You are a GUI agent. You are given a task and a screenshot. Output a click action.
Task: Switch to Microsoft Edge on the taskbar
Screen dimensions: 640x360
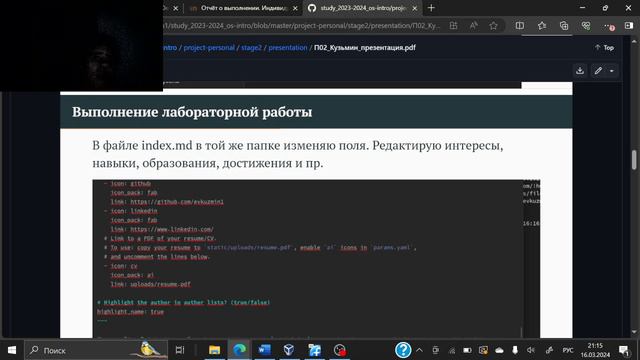(239, 350)
